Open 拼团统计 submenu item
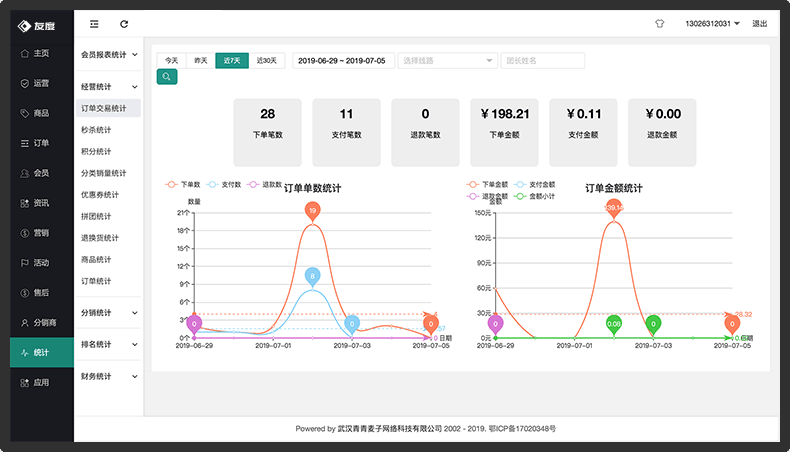The width and height of the screenshot is (790, 452). 108,217
